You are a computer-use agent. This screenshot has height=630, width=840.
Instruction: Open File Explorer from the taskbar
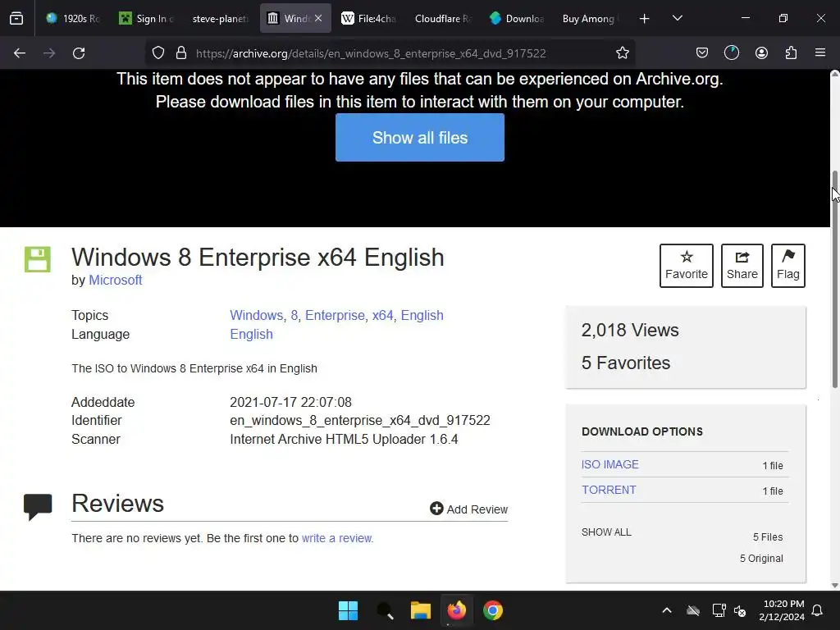[x=421, y=610]
